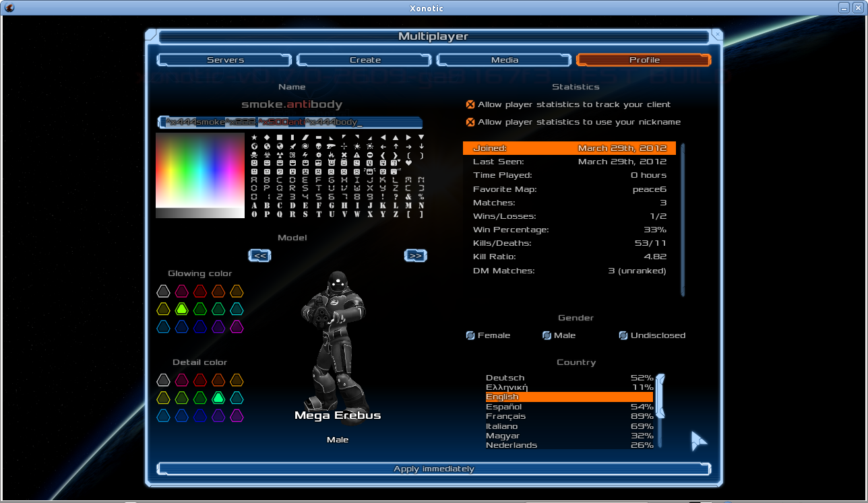Choose the skull and crossbones symbol
Screen dimensions: 868x503
pos(254,155)
